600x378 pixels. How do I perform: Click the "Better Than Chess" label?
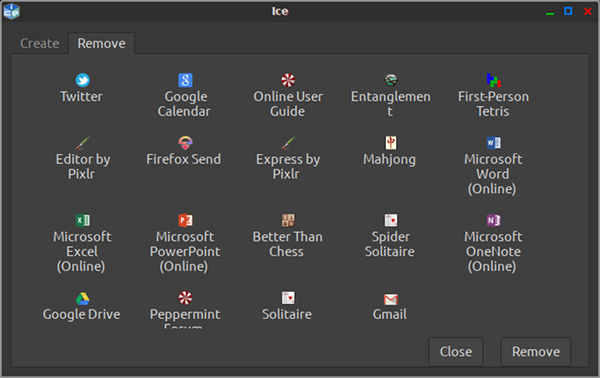287,244
